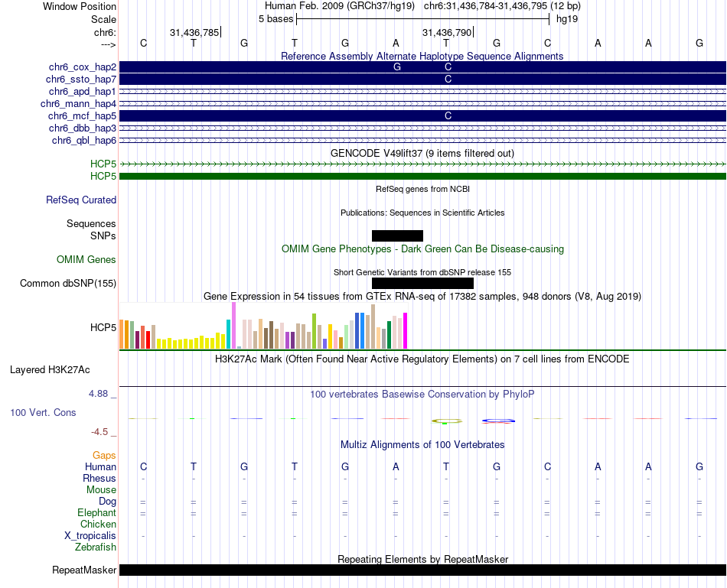The image size is (727, 588).
Task: Click position marker 31,436,790 on ruler
Action: pos(447,32)
